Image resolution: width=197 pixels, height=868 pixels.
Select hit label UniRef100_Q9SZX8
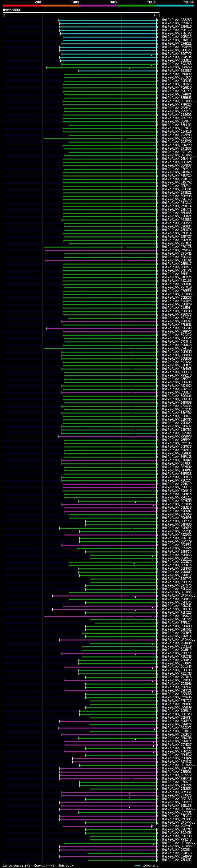tap(176, 139)
